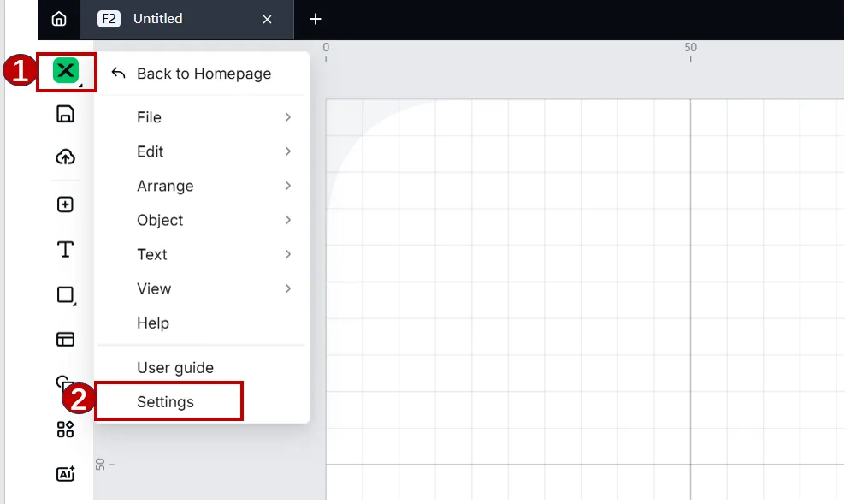
Task: Click the cloud upload icon
Action: (65, 157)
